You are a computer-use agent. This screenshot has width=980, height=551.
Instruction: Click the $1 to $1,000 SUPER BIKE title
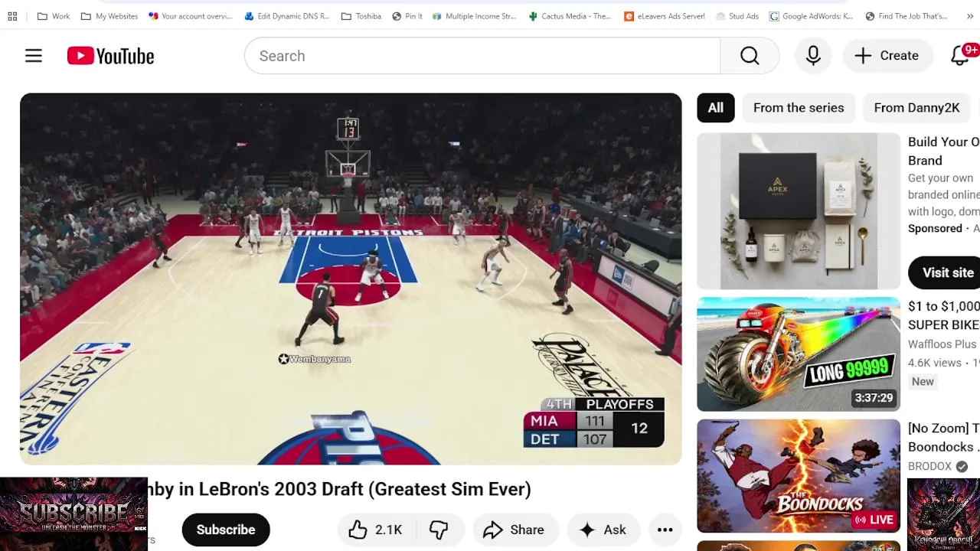(x=943, y=315)
